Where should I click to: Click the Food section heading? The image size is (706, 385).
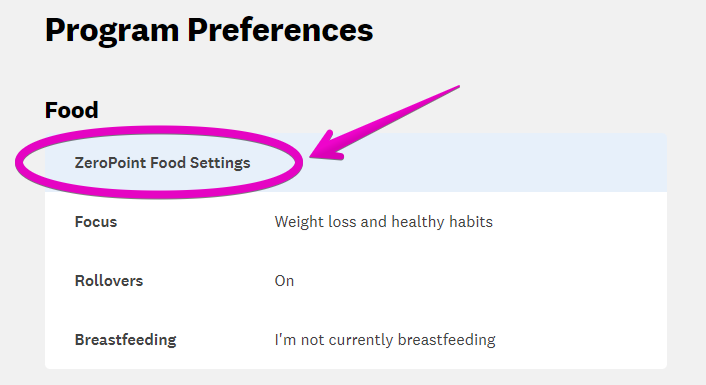coord(72,110)
